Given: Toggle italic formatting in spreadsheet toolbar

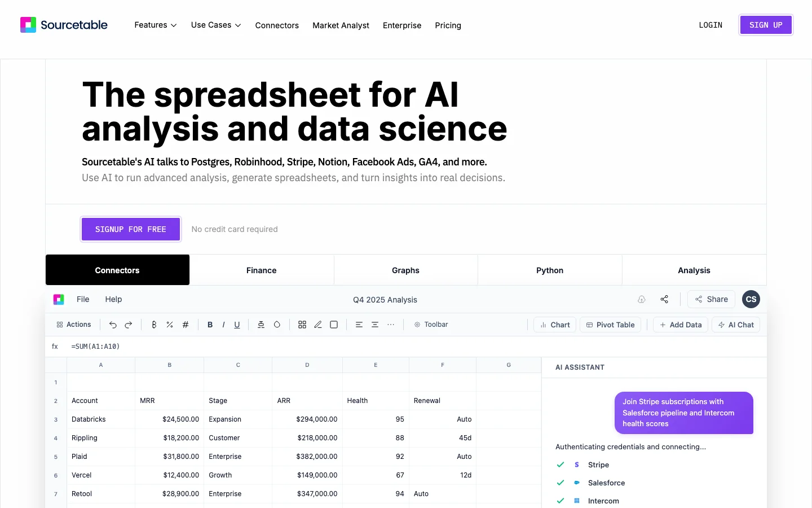Looking at the screenshot, I should tap(223, 325).
